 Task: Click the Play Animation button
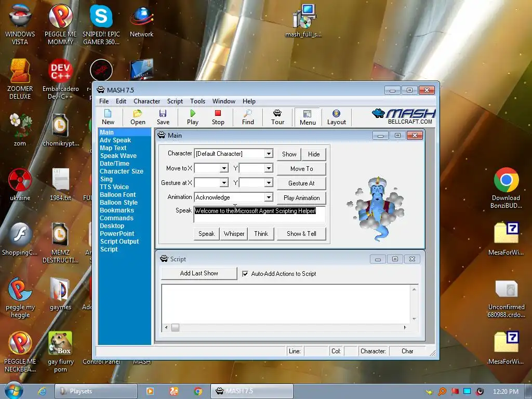tap(302, 198)
